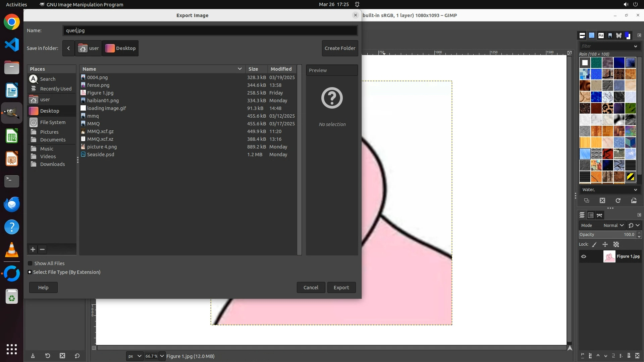Enable Show All Files checkbox
644x362 pixels.
click(30, 263)
